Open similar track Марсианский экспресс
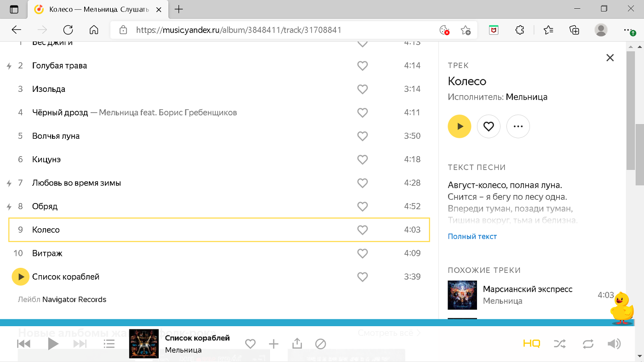The image size is (644, 362). pyautogui.click(x=528, y=289)
